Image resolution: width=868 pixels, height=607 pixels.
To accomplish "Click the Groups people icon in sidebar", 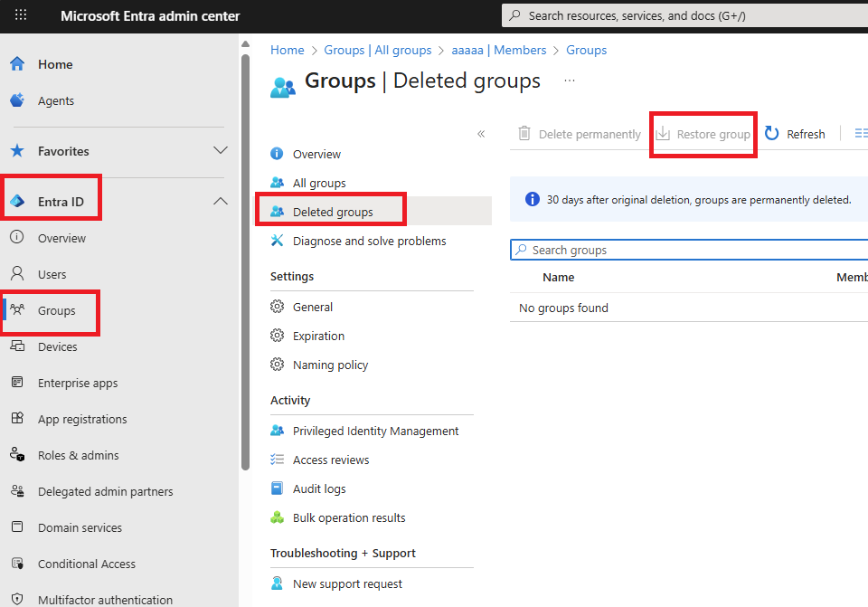I will click(17, 309).
